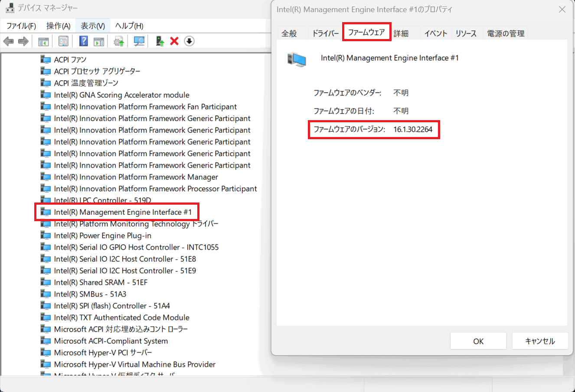Uninstall device with the red X icon
The height and width of the screenshot is (392, 575).
[x=174, y=41]
